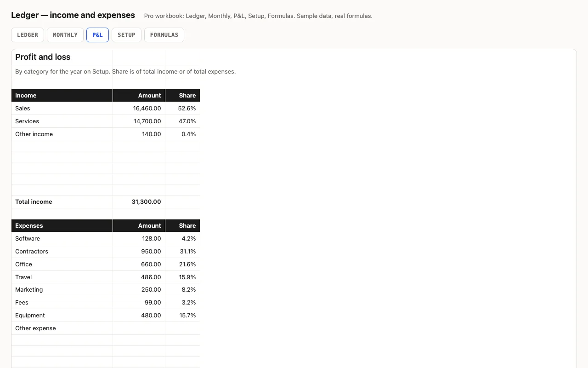Click the Office row label
Viewport: 588px width, 368px height.
[62, 264]
